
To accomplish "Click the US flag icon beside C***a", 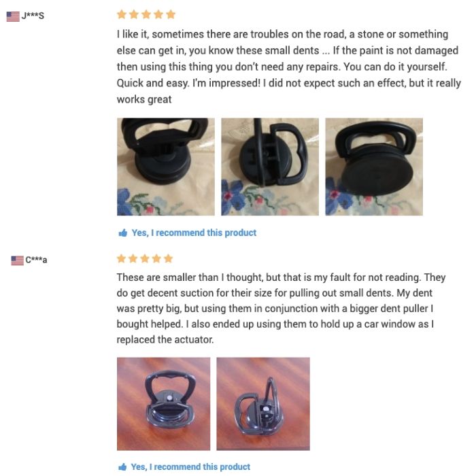I will pyautogui.click(x=17, y=260).
